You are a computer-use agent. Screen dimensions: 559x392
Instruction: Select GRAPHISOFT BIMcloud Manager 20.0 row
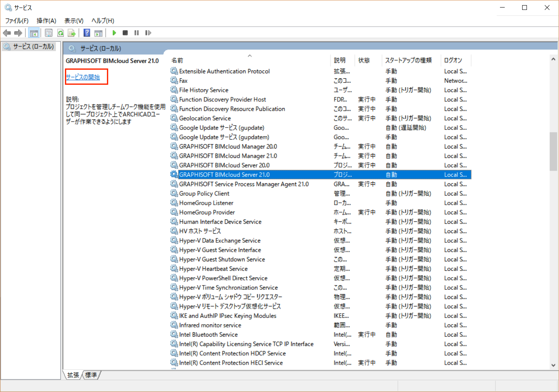tap(321, 147)
